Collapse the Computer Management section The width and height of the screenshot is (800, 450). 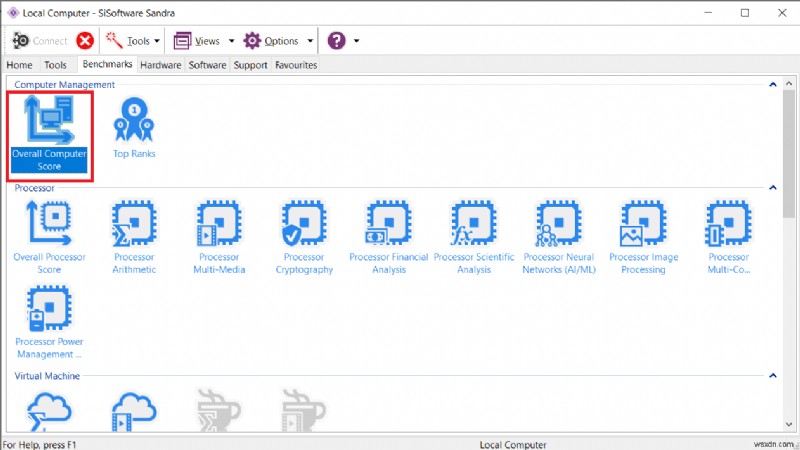[773, 85]
